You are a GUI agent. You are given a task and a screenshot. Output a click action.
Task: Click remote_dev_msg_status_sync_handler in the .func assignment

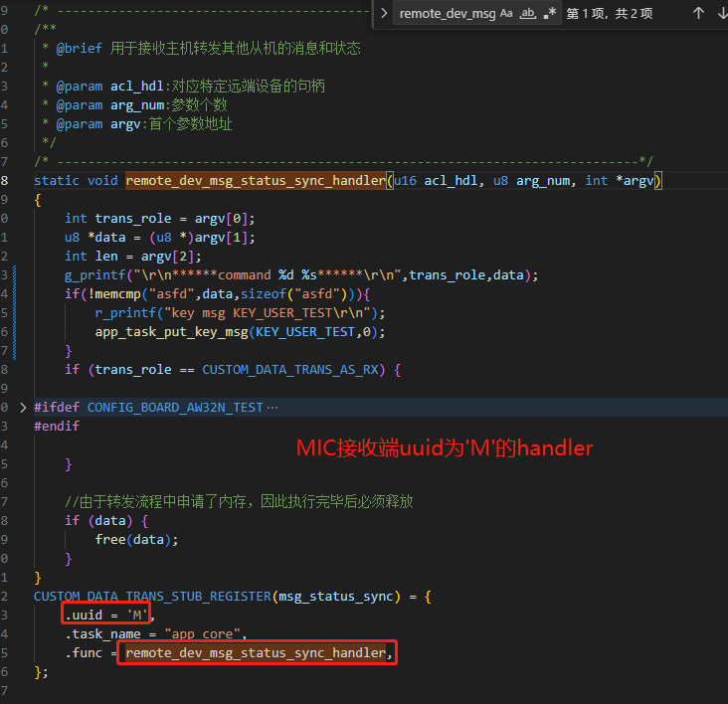[x=256, y=653]
